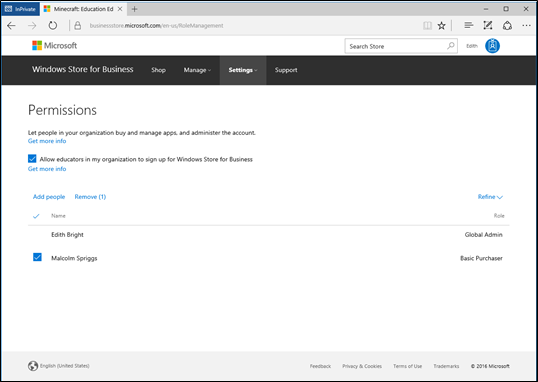This screenshot has height=382, width=538.
Task: Add page to favorites star icon
Action: point(442,26)
